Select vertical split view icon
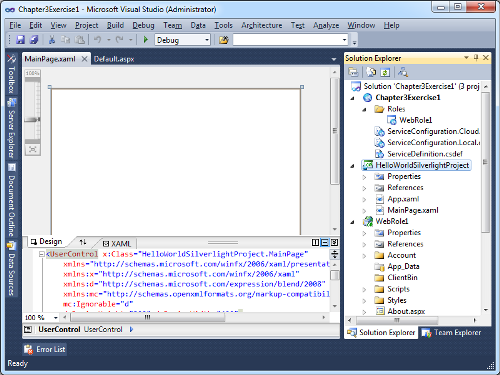 315,243
